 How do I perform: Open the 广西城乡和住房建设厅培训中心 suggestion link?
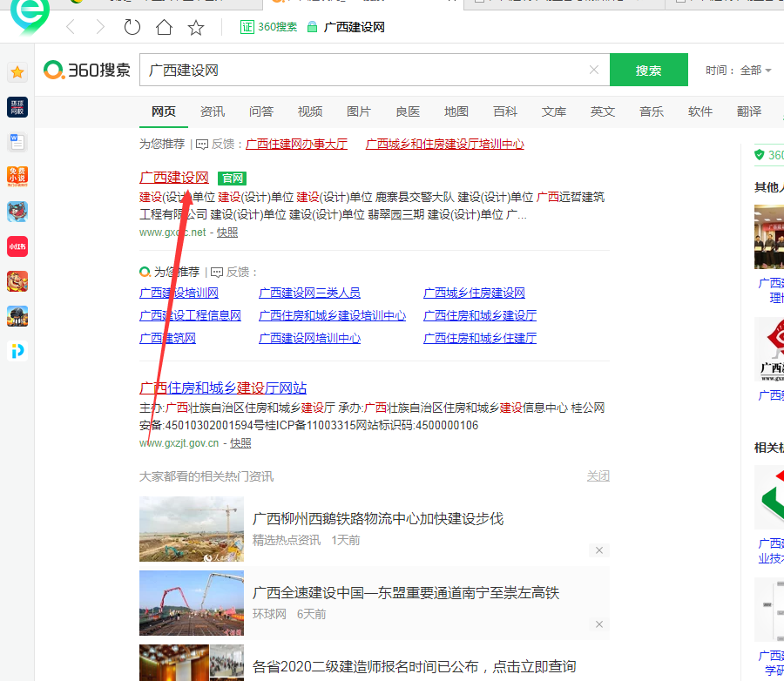pos(445,144)
